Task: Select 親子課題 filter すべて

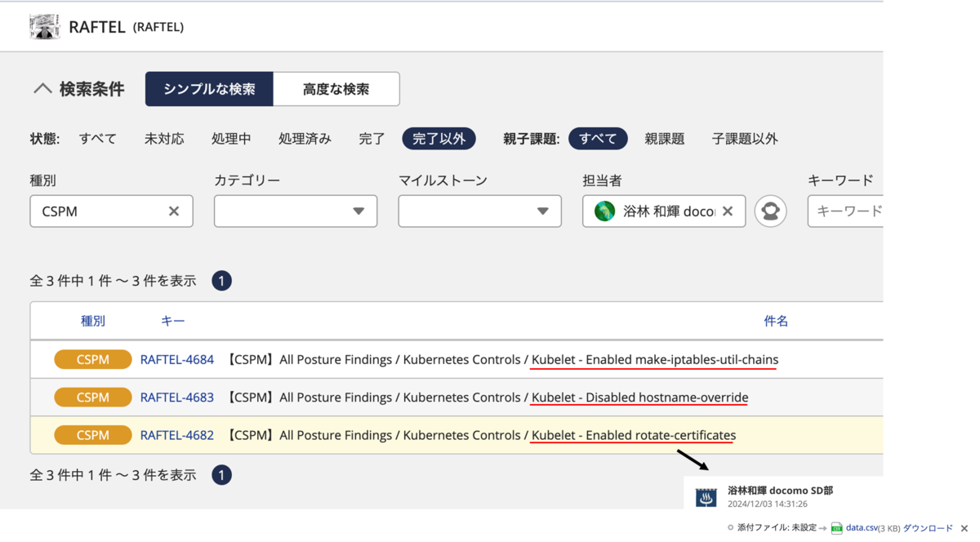Action: [598, 139]
